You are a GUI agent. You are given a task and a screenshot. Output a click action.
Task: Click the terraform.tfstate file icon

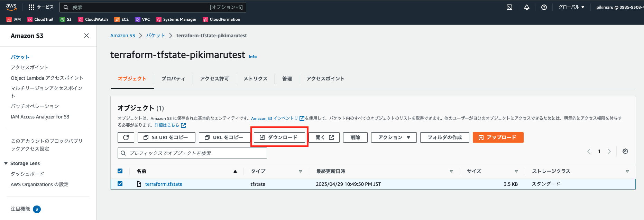(x=139, y=184)
